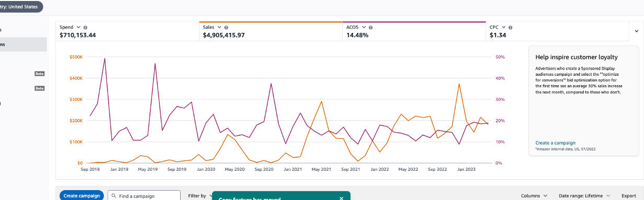Click the $500K y-axis label

click(x=76, y=56)
